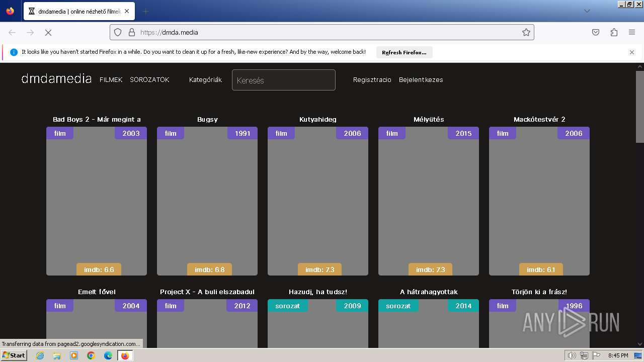Image resolution: width=644 pixels, height=362 pixels.
Task: Open the Action Center flag icon
Action: 596,355
